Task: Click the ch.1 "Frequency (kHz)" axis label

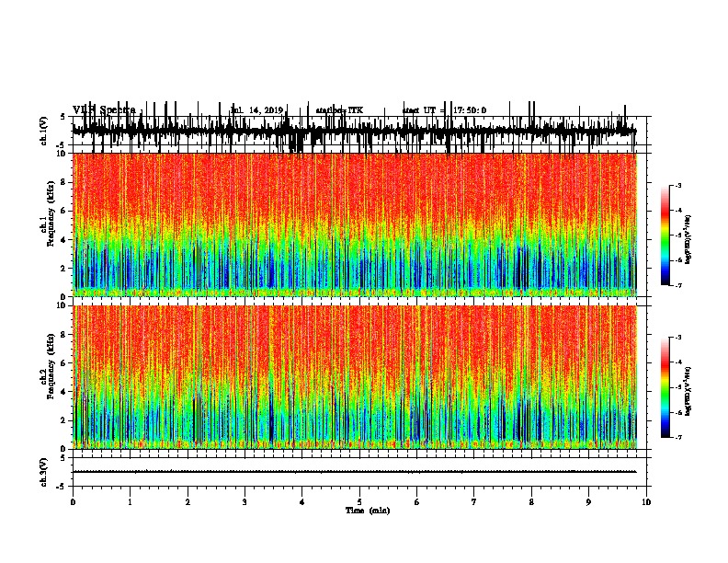Action: coord(51,213)
